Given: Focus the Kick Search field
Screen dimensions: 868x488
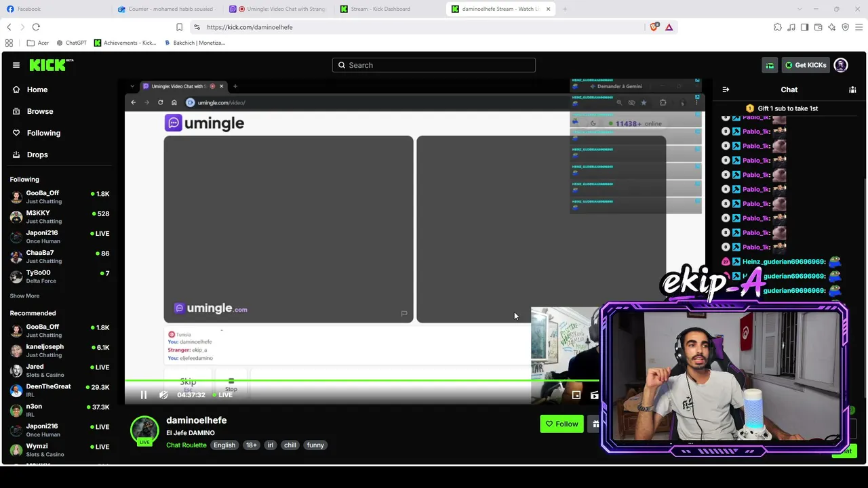Looking at the screenshot, I should coord(434,65).
